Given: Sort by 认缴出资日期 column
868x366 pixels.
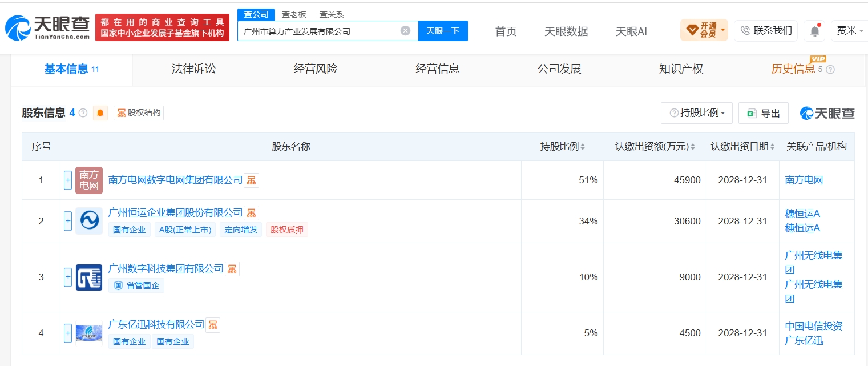Looking at the screenshot, I should click(x=742, y=147).
